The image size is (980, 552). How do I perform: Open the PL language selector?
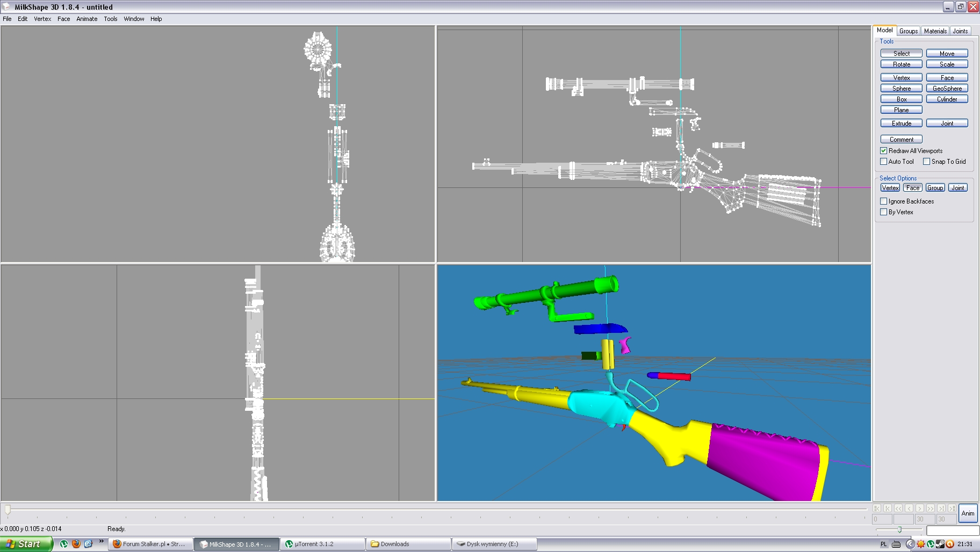884,544
